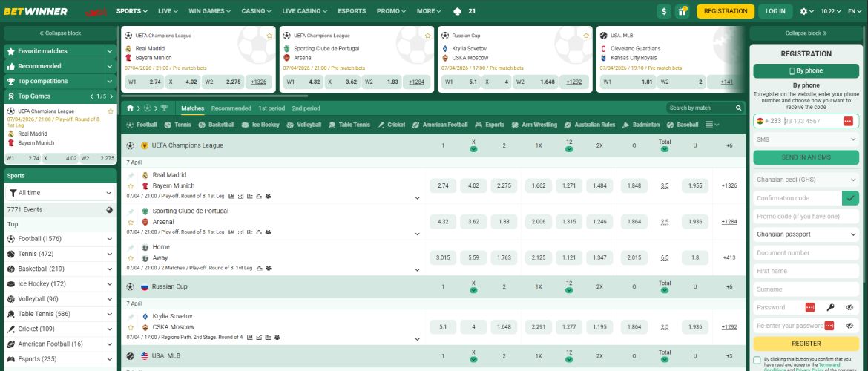Screen dimensions: 868x371
Task: Open statistics chart icon for Real Madrid match
Action: (x=231, y=196)
